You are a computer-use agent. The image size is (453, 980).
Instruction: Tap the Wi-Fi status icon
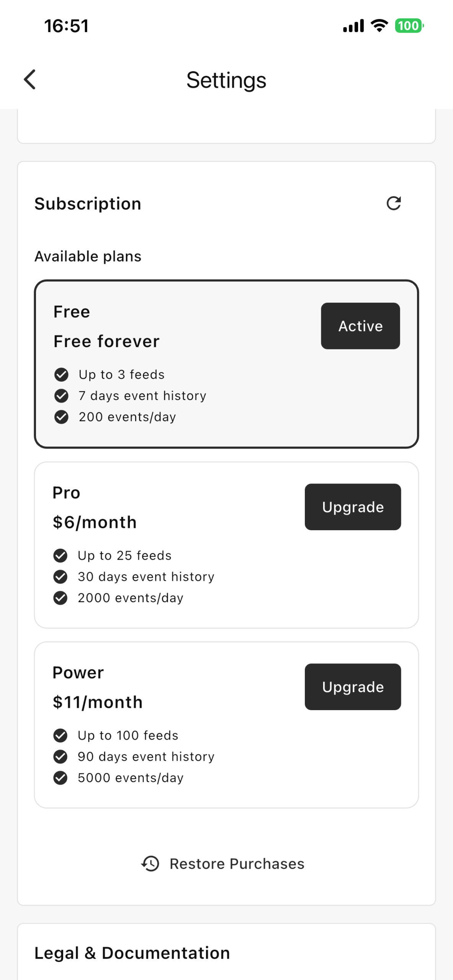click(x=379, y=26)
